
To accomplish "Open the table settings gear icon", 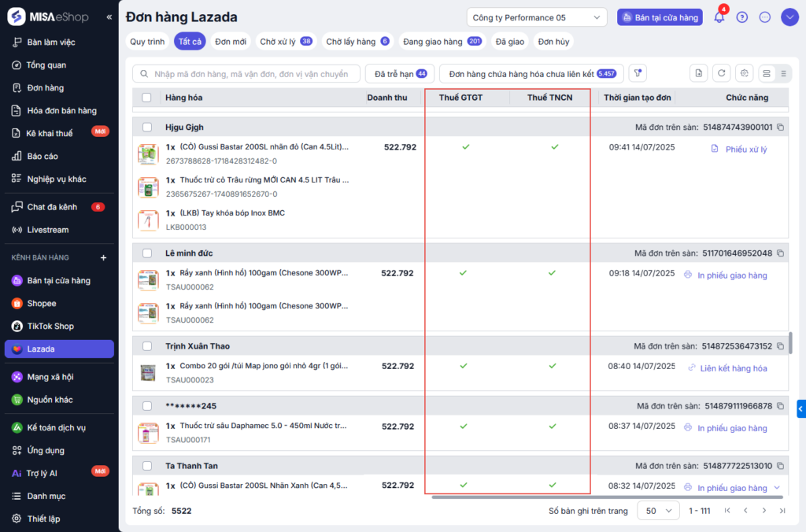I will click(744, 73).
